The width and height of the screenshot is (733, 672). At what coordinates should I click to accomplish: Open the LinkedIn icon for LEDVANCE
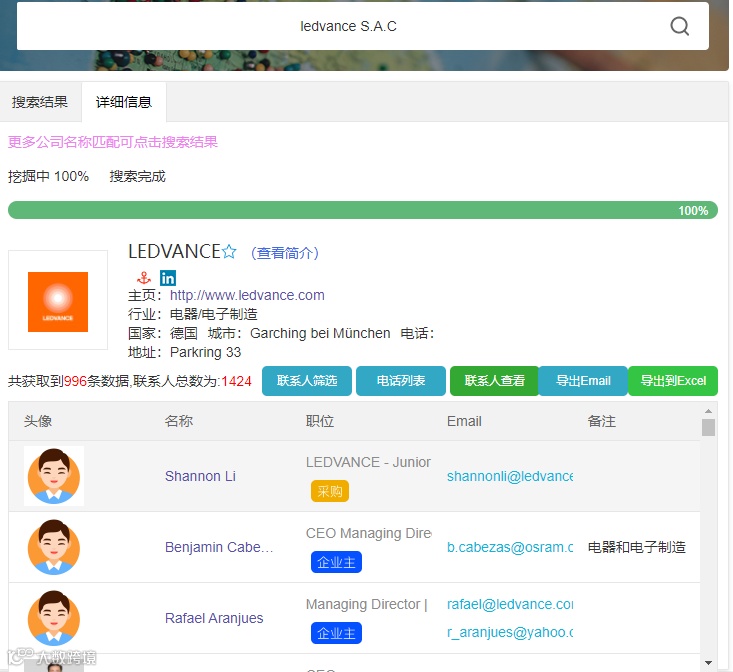(168, 278)
